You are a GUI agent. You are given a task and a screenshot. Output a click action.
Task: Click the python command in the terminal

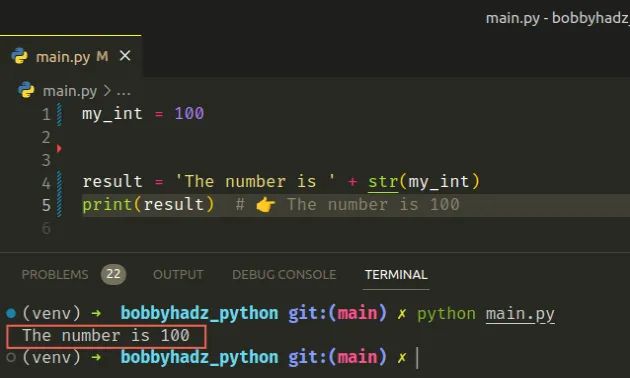[x=446, y=314]
